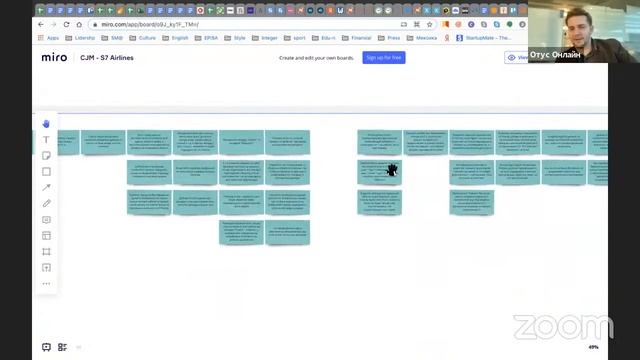Reload the Miro page
640x360 pixels.
click(66, 24)
